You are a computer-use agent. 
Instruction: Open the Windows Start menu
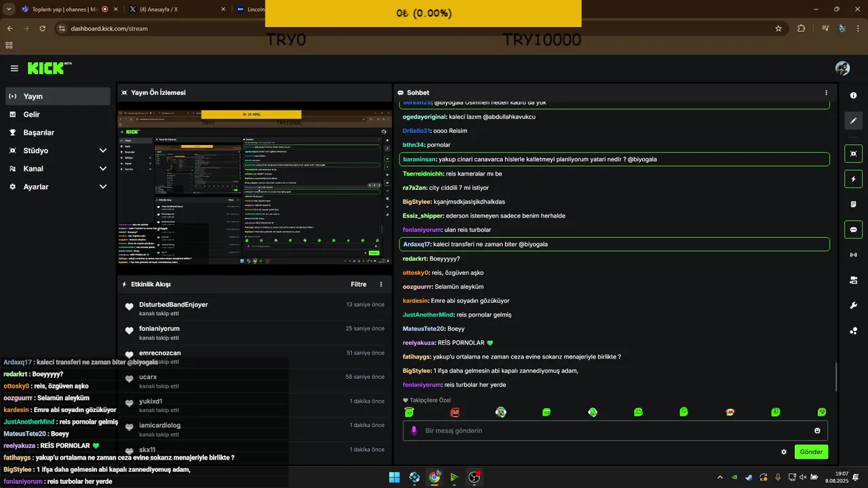(x=394, y=477)
